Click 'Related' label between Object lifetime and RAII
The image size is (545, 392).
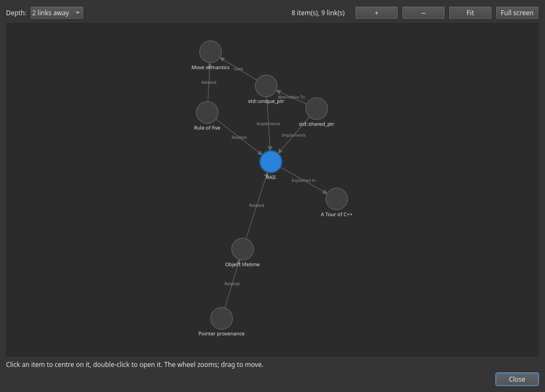257,205
